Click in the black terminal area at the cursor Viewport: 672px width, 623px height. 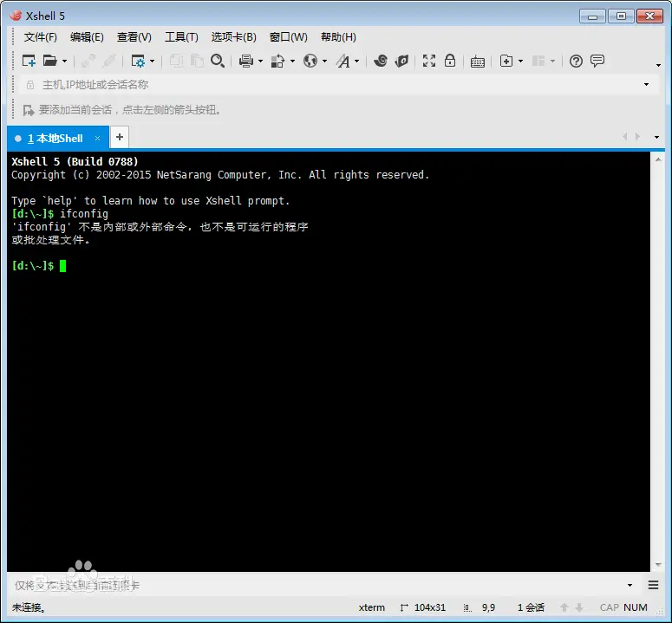[63, 266]
